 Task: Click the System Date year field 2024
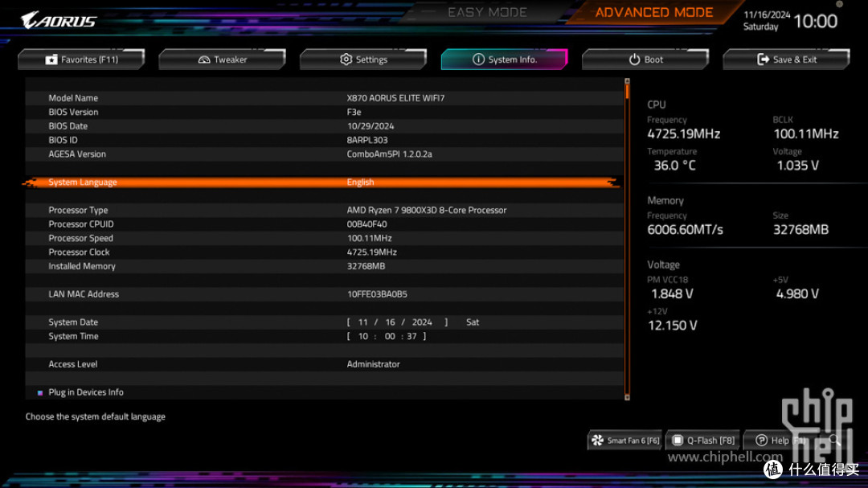tap(422, 322)
